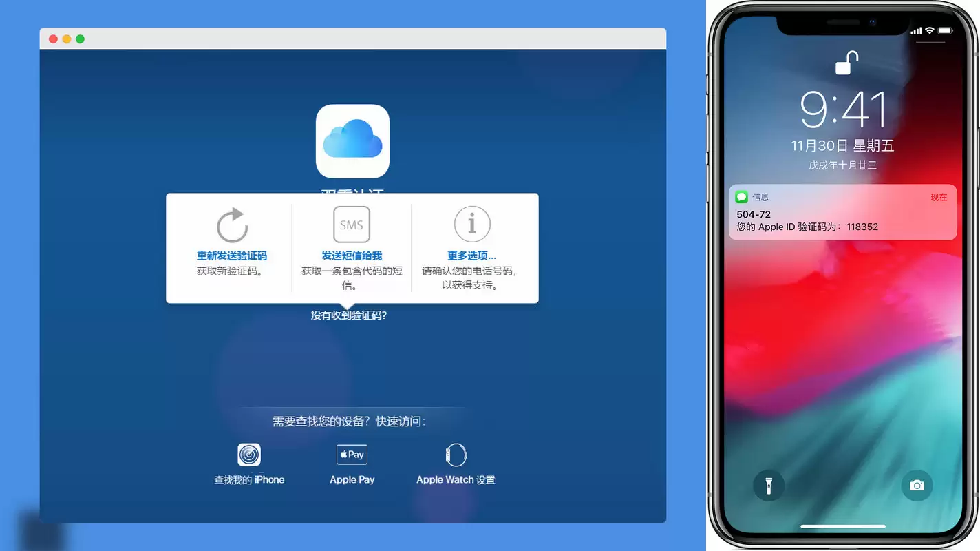980x551 pixels.
Task: Click the 查找我的 iPhone label
Action: click(x=249, y=479)
